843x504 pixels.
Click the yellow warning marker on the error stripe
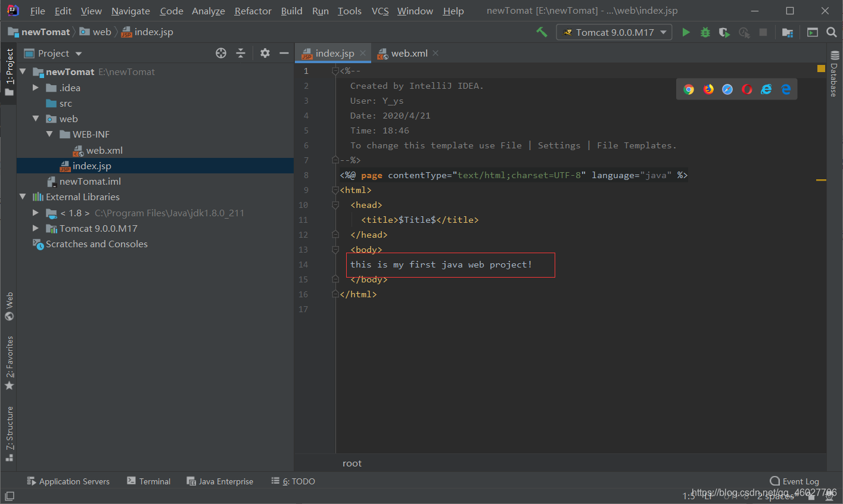tap(821, 180)
